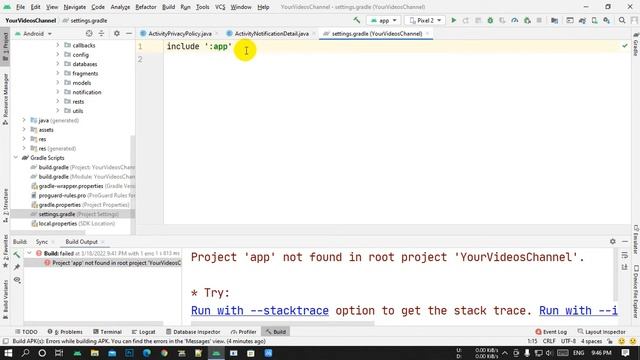Open the Layout Inspector
640x360 pixels.
(x=602, y=332)
